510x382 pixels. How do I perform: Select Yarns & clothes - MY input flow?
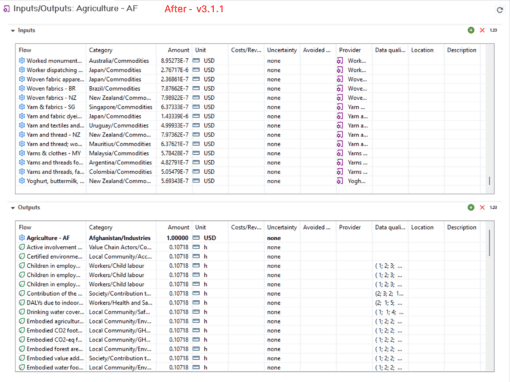click(x=54, y=153)
